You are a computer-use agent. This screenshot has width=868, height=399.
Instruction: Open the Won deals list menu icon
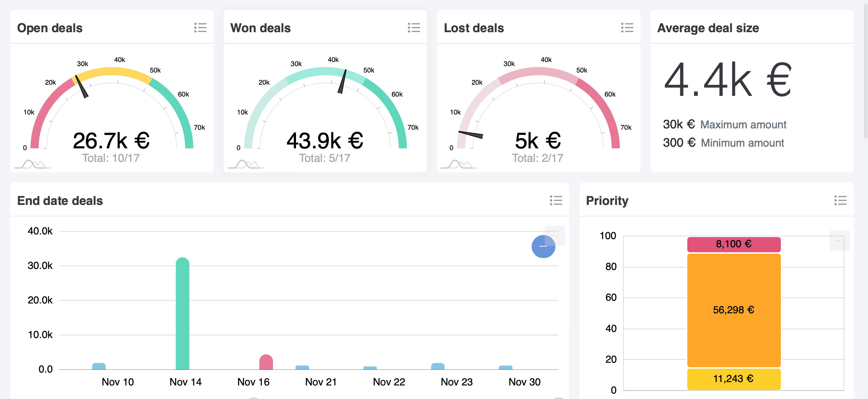click(x=414, y=28)
